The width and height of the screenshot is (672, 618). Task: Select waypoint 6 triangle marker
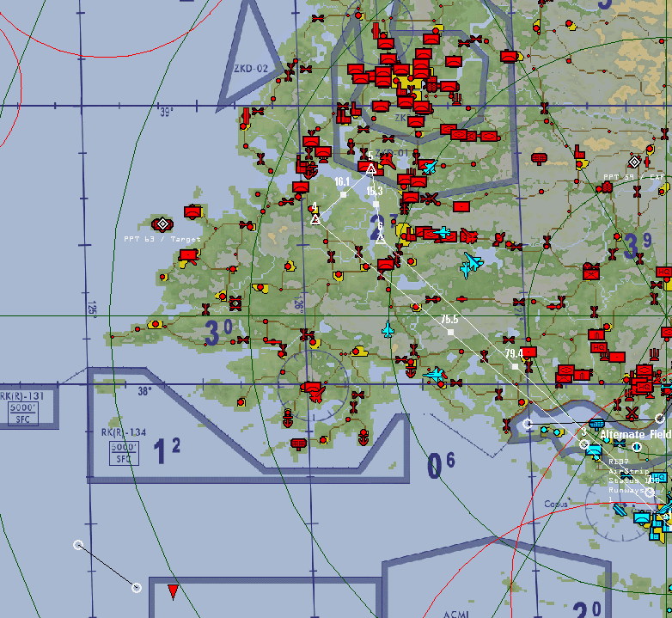(x=381, y=239)
